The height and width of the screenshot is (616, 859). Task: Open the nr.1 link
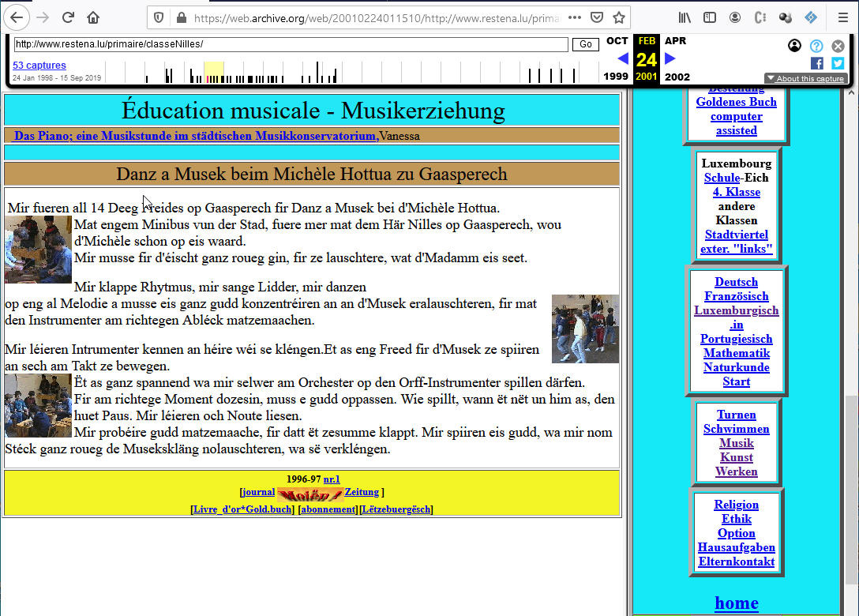(x=332, y=479)
